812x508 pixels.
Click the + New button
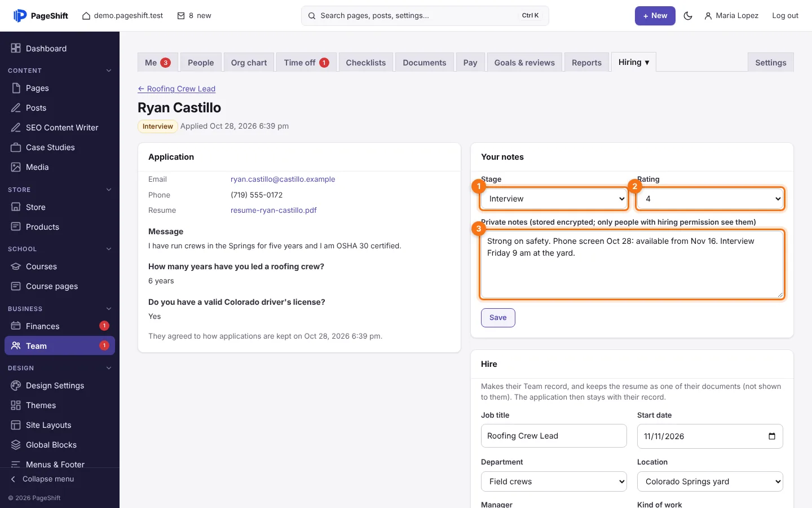click(x=655, y=16)
